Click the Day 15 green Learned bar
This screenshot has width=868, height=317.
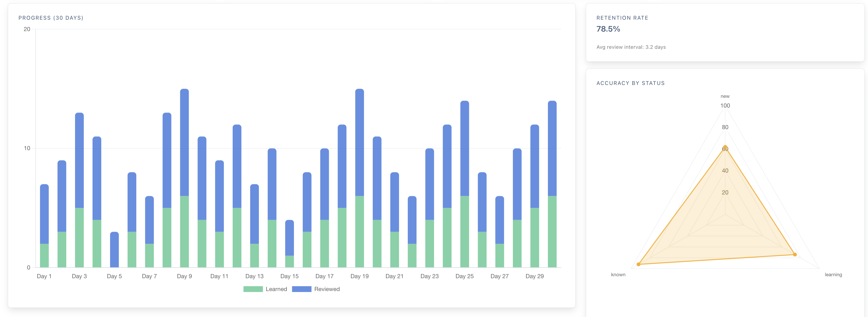click(x=289, y=261)
